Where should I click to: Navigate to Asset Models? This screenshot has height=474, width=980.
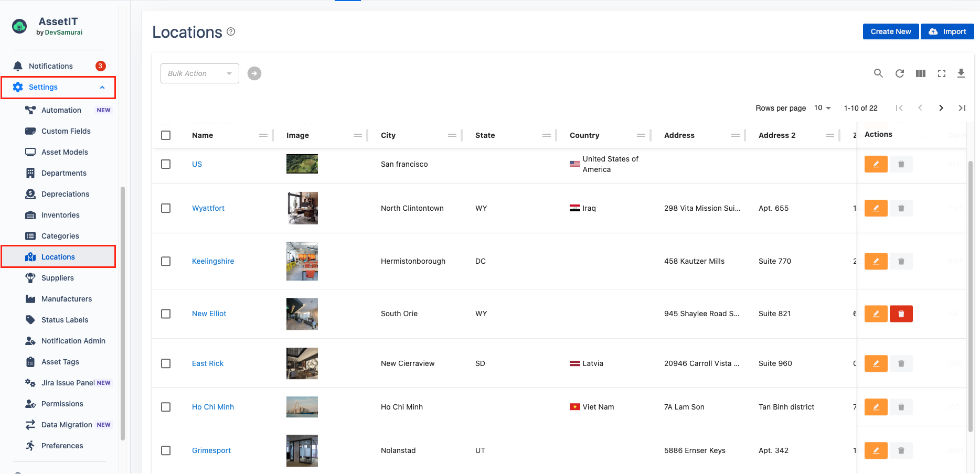click(x=65, y=152)
